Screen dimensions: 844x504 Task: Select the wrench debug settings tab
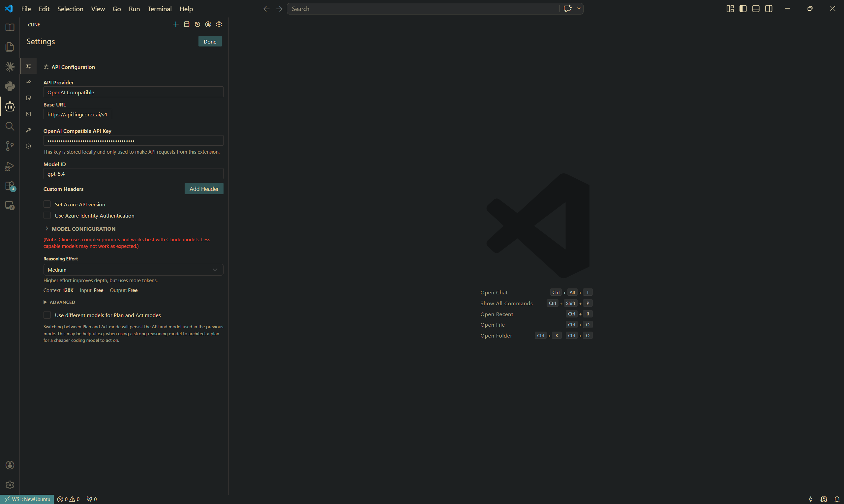[x=29, y=130]
